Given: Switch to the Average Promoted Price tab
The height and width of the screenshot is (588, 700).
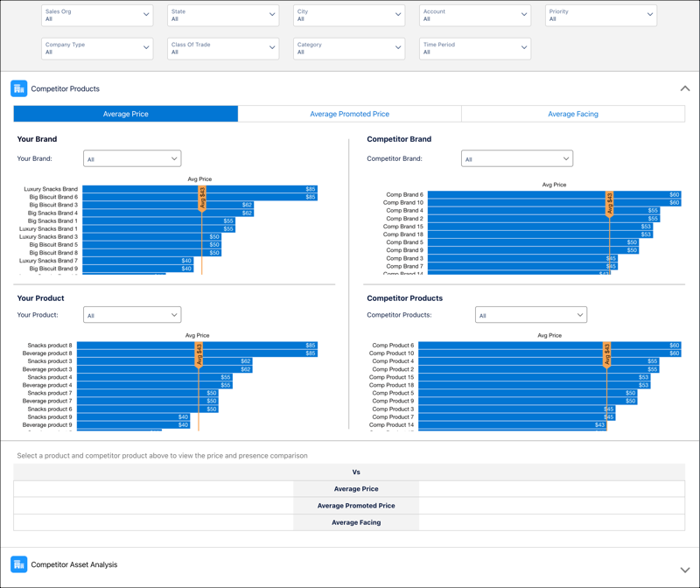Looking at the screenshot, I should click(x=349, y=114).
